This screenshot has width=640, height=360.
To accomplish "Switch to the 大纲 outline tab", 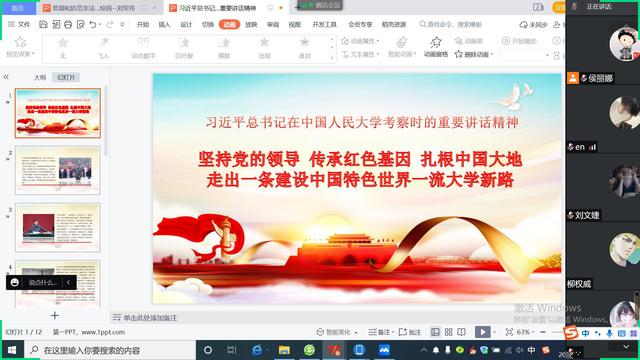I will tap(40, 77).
